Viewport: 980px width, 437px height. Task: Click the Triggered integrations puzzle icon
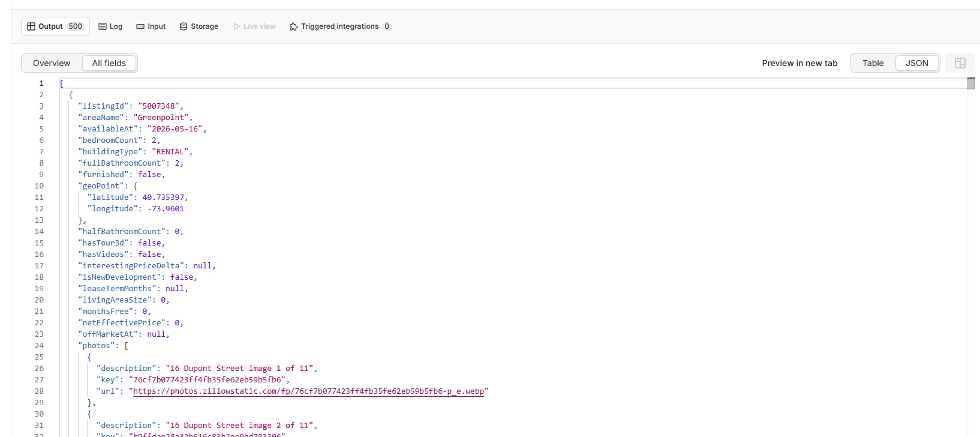tap(293, 26)
